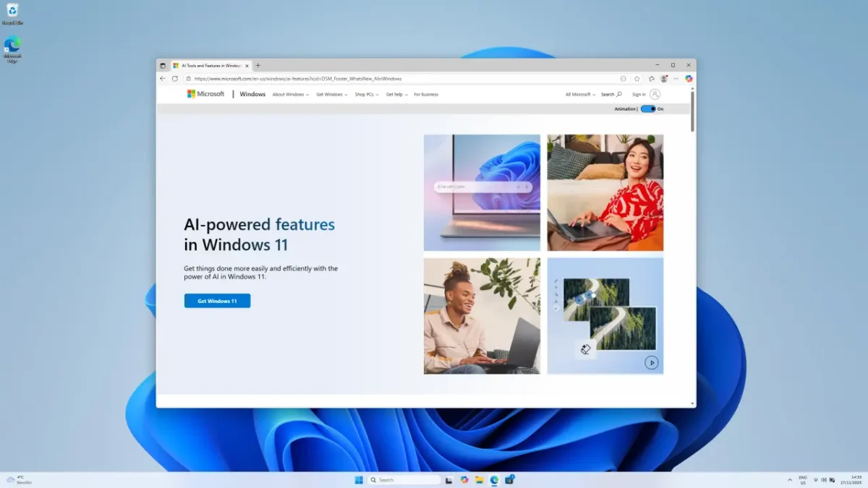Open Copilot from the Edge toolbar
Image resolution: width=868 pixels, height=488 pixels.
pyautogui.click(x=689, y=79)
